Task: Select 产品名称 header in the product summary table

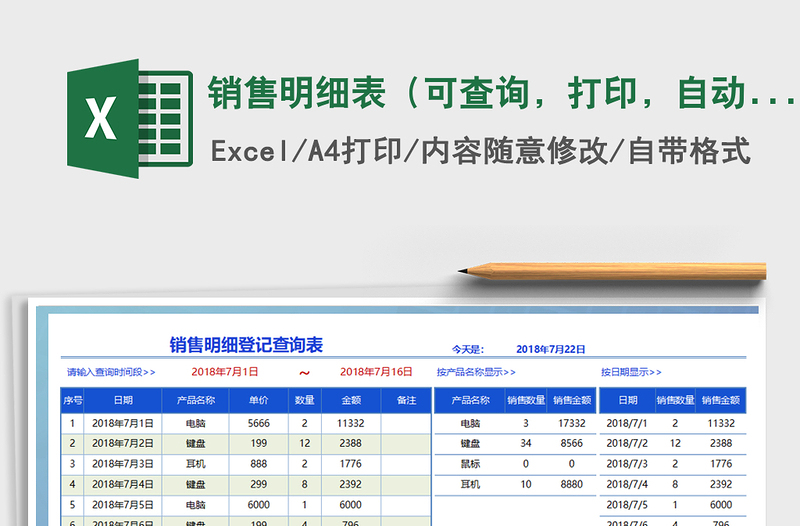Action: [x=470, y=400]
